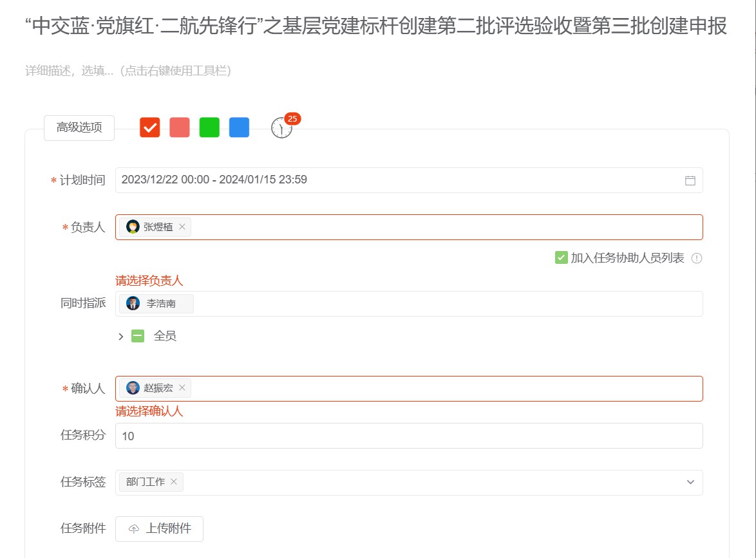Uncheck 加入任务协助人员列表 checkbox
The height and width of the screenshot is (558, 756).
click(561, 258)
